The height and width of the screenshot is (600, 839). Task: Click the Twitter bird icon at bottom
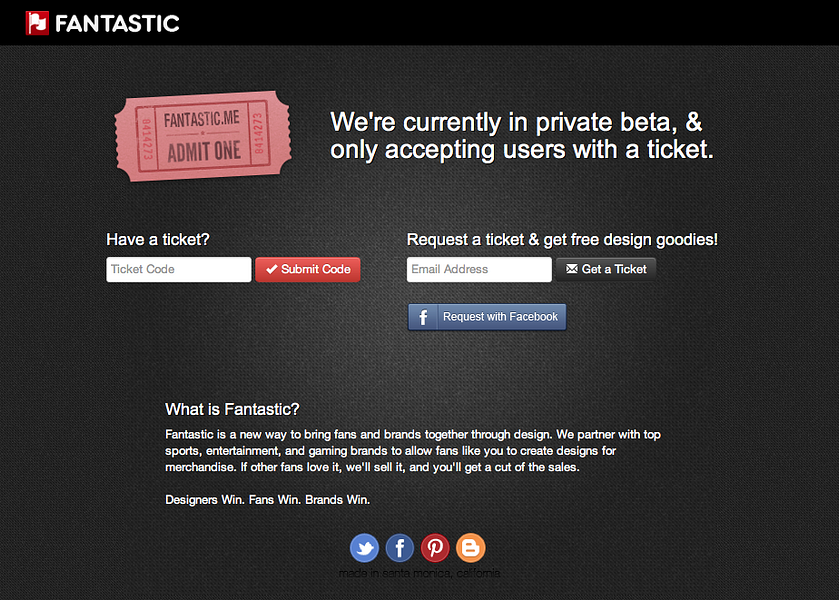tap(364, 548)
